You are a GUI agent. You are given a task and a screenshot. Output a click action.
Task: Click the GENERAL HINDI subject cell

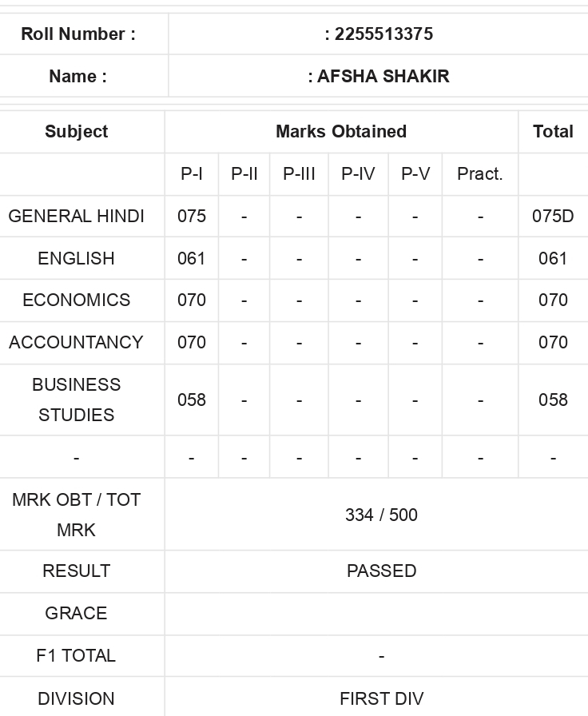click(76, 216)
